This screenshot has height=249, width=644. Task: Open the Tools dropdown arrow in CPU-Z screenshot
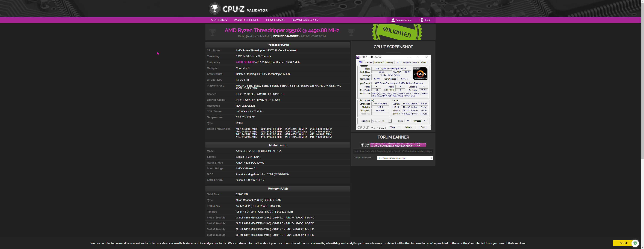point(400,127)
